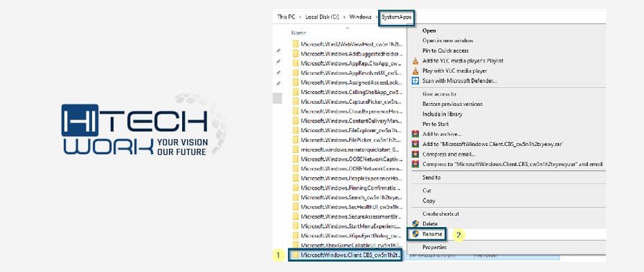
Task: Select the Microsoft.Windows.StartMenuExperience folder name
Action: click(351, 226)
